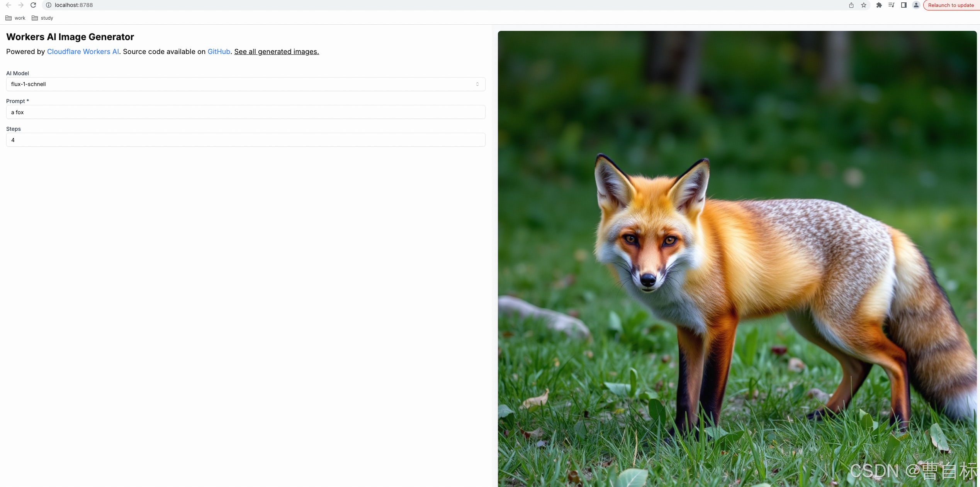Click the browser back arrow
Screen dimensions: 980x487
click(x=8, y=5)
